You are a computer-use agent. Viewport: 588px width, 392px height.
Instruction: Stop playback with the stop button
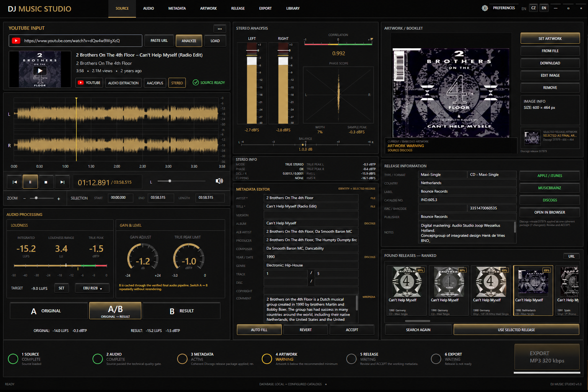click(46, 182)
